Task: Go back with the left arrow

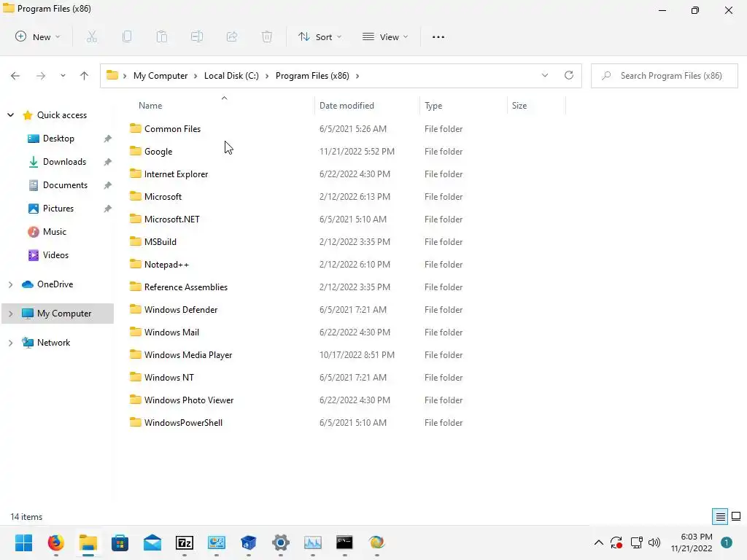Action: point(15,76)
